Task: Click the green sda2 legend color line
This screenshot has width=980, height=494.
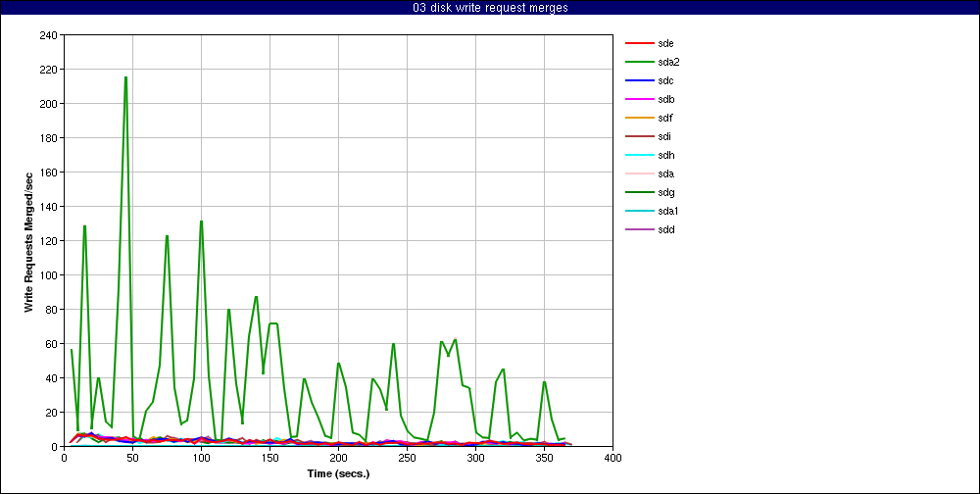Action: tap(639, 62)
